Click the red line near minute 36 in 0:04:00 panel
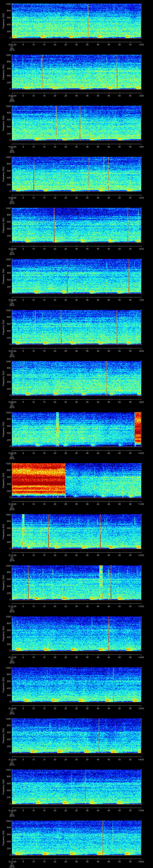 [x=89, y=174]
